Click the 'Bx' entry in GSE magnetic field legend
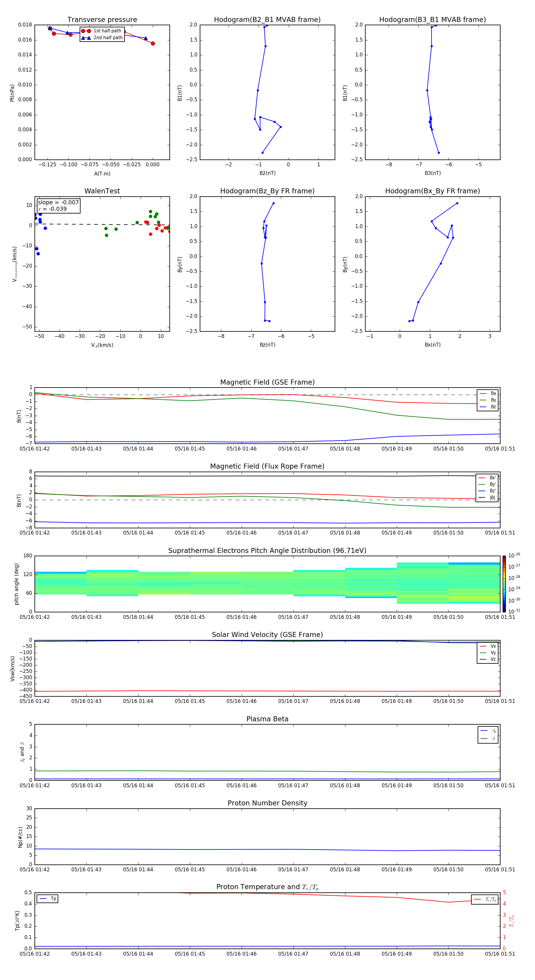Image resolution: width=535 pixels, height=980 pixels. coord(488,393)
